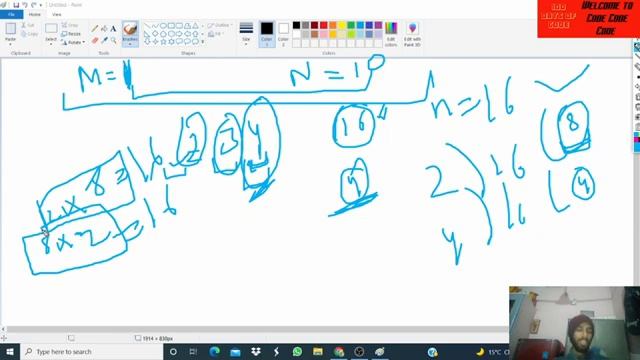Image resolution: width=640 pixels, height=360 pixels.
Task: Click Edit with Paint 3D
Action: click(412, 34)
